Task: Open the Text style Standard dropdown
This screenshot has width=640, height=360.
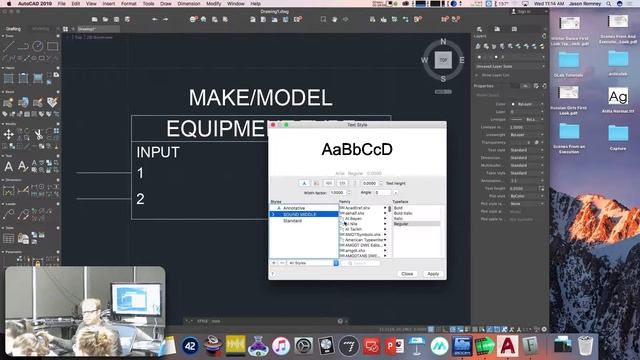Action: pos(527,150)
